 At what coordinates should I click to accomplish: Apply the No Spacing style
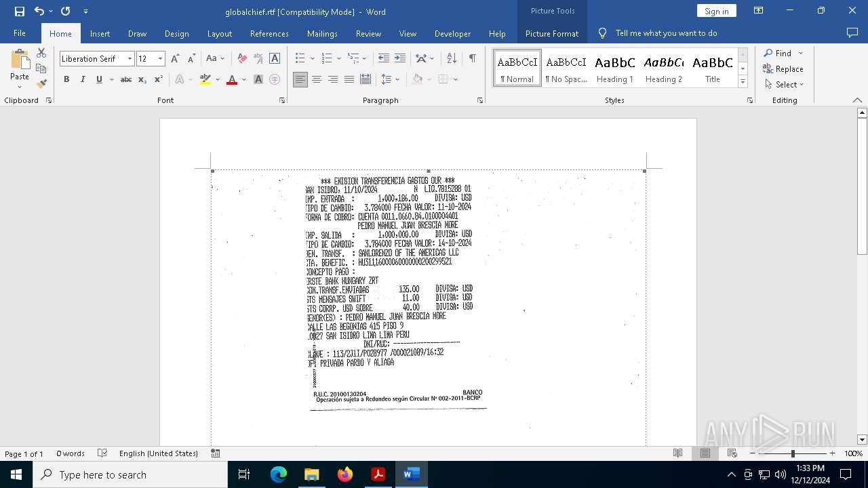tap(566, 68)
